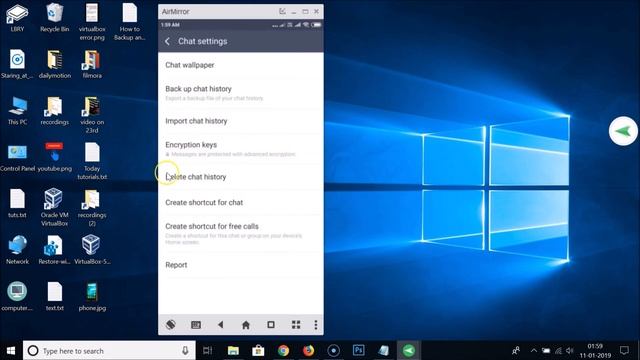
Task: Select the recordings desktop folder
Action: coord(55,111)
